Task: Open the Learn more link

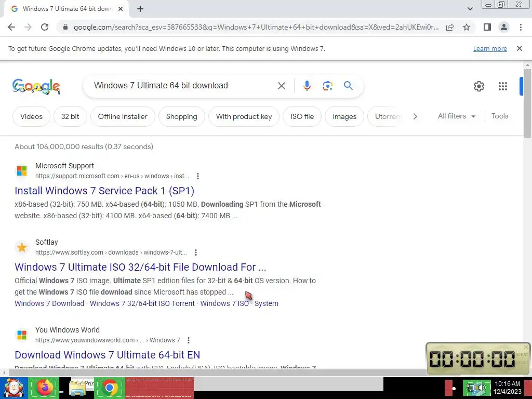Action: coord(490,48)
